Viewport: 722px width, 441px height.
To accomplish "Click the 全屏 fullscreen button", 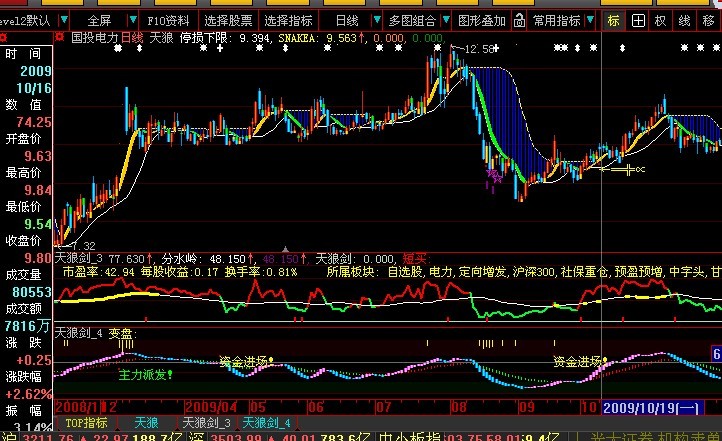I will [99, 21].
